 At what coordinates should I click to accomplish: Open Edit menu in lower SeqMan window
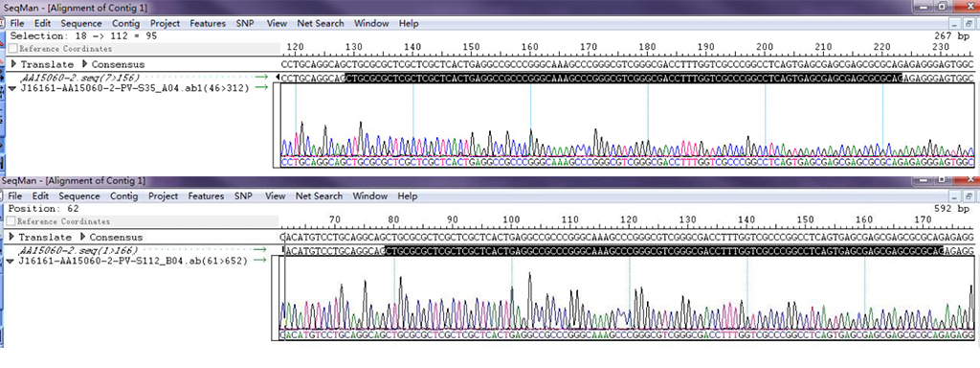click(40, 195)
